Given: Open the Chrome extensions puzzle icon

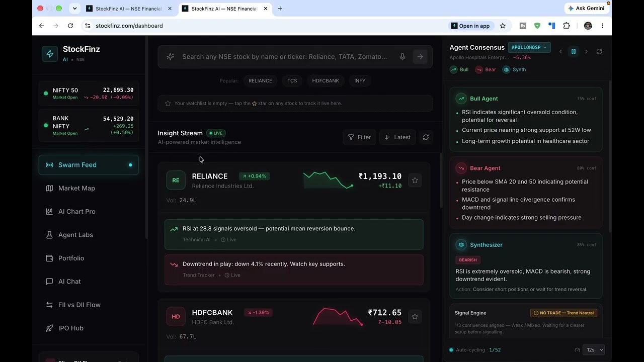Looking at the screenshot, I should [x=567, y=26].
